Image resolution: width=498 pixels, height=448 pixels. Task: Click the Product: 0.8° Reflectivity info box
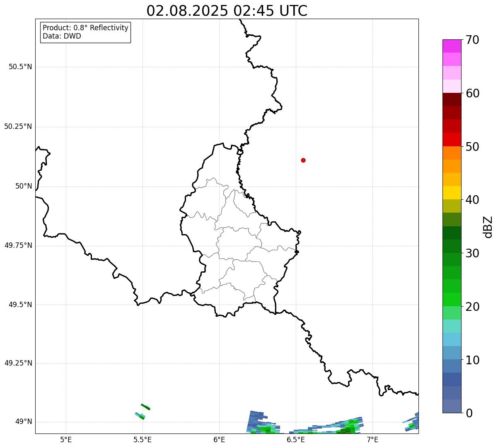[85, 32]
